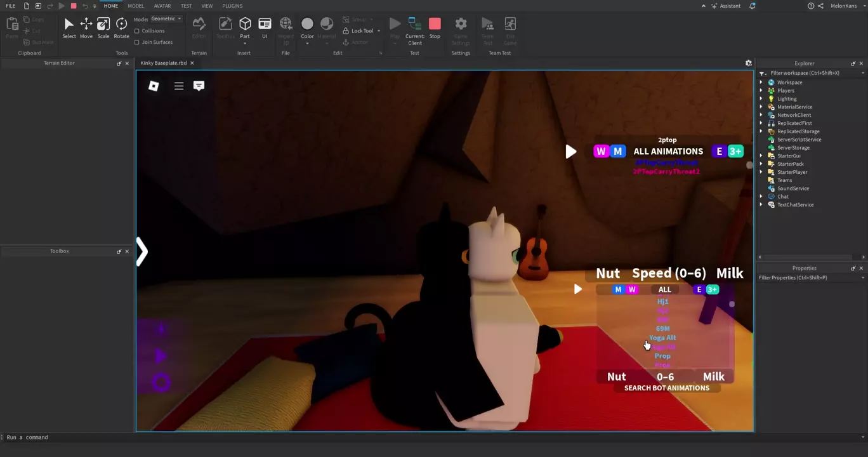Stop the running test session
Screen dimensions: 868x457
435,28
